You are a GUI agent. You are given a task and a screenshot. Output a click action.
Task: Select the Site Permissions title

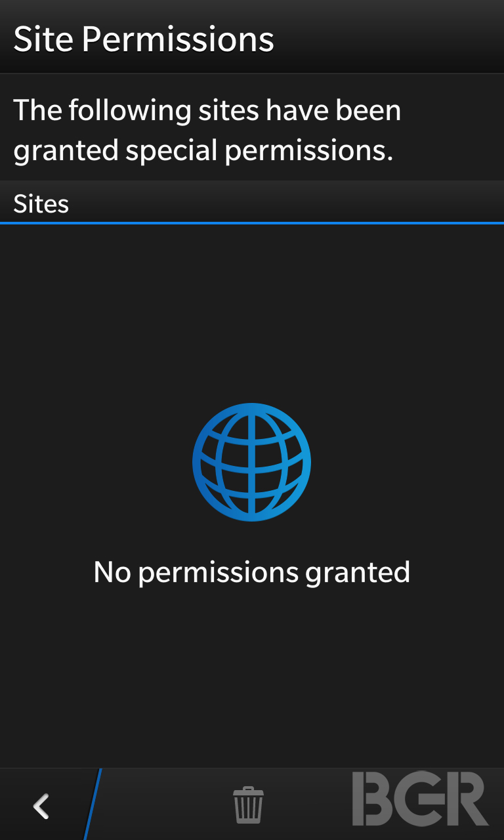coord(144,39)
